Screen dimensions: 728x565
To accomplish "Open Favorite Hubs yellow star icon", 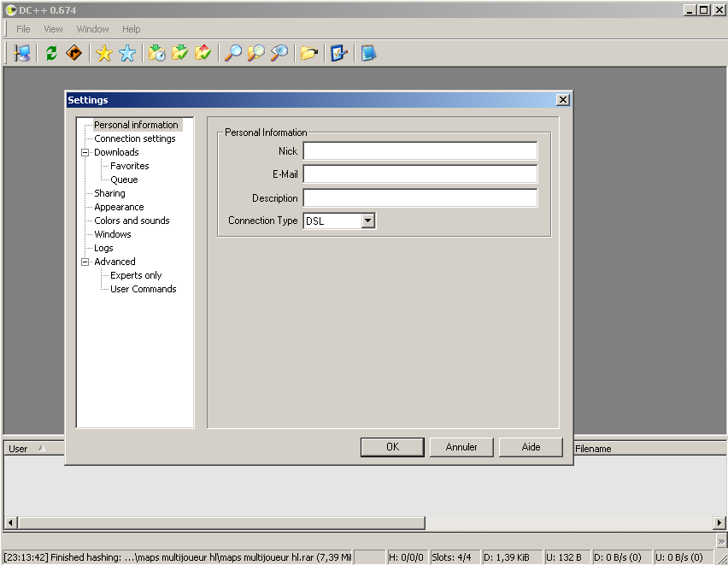I will (x=104, y=53).
